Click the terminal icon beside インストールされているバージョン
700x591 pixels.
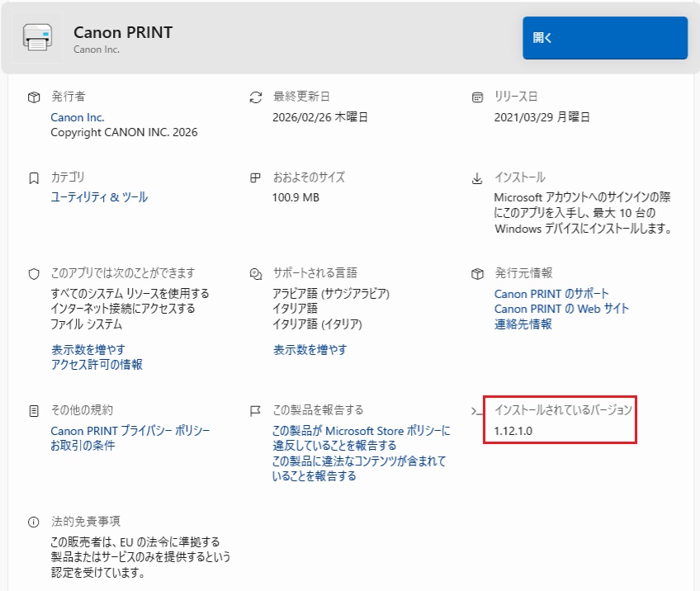[x=477, y=411]
